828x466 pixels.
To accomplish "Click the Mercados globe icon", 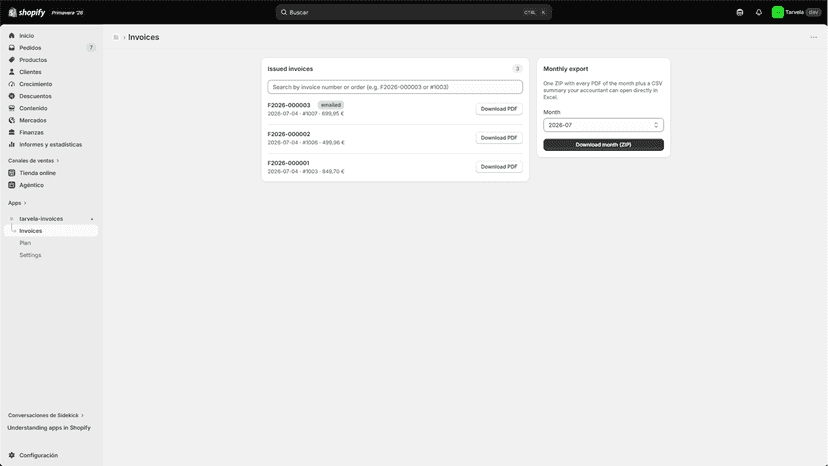I will point(12,120).
